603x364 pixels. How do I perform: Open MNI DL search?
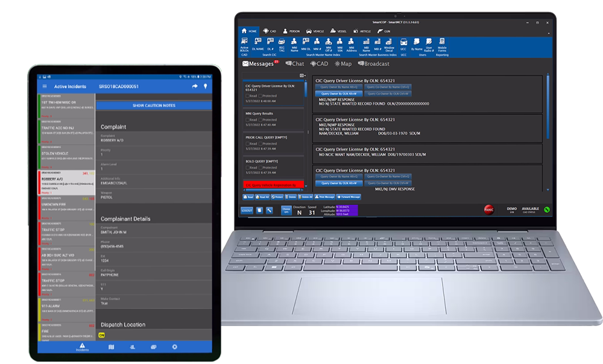click(x=306, y=45)
